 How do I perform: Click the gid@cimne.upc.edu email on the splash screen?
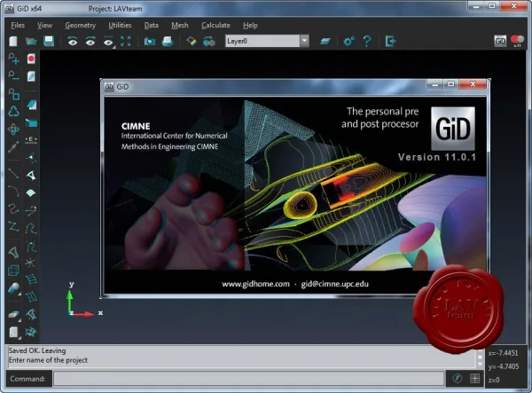tap(334, 284)
